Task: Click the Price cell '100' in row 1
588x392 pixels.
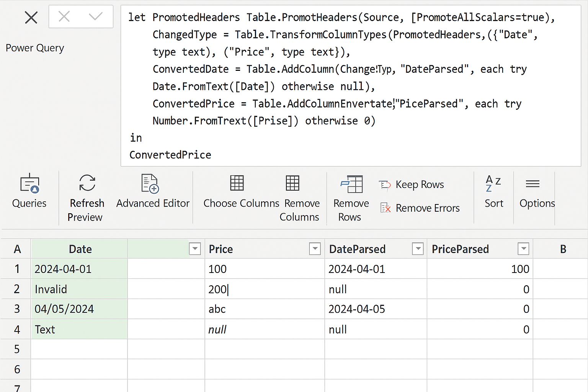Action: (265, 269)
